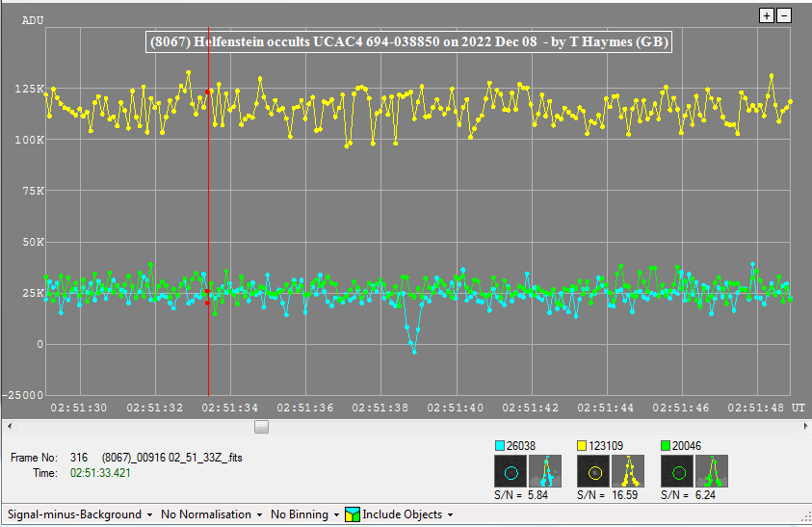Click the plus zoom-in button on chart

pyautogui.click(x=767, y=15)
